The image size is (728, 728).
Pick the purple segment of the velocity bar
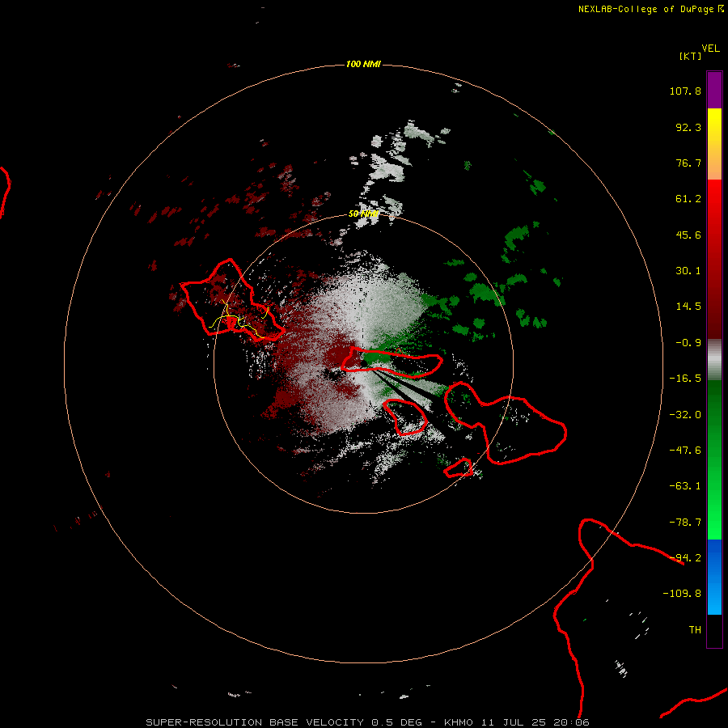(x=714, y=90)
